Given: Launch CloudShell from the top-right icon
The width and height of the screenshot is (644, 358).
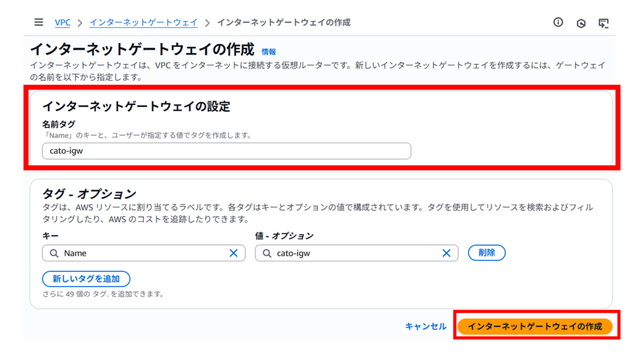Looking at the screenshot, I should tap(604, 23).
